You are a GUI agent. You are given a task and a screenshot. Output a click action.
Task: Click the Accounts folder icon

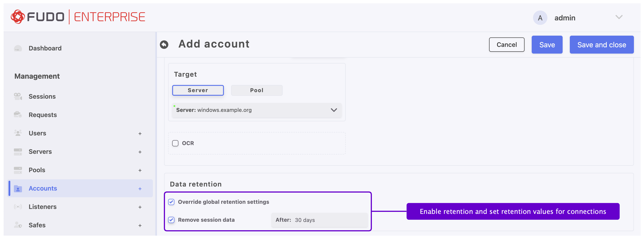click(18, 189)
